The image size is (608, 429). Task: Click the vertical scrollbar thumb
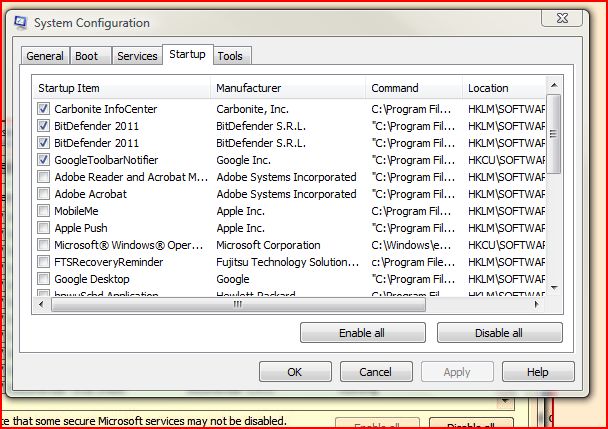[553, 134]
